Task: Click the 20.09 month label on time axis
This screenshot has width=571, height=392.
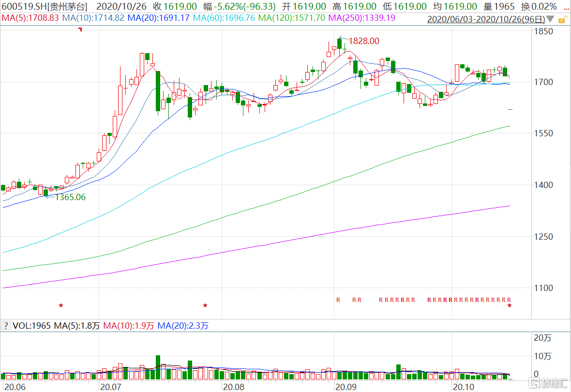Action: 346,387
